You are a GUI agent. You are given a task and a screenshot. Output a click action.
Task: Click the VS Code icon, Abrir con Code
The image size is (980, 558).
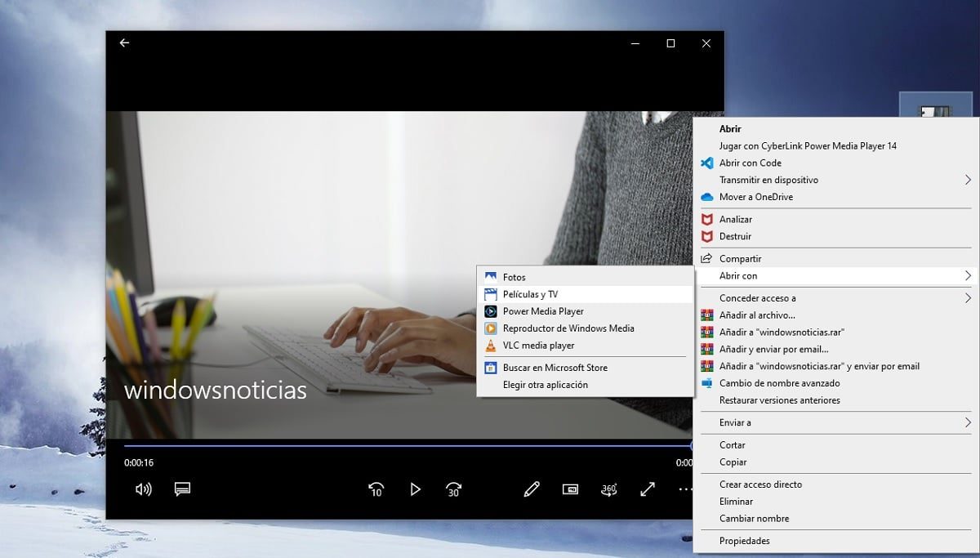tap(707, 163)
